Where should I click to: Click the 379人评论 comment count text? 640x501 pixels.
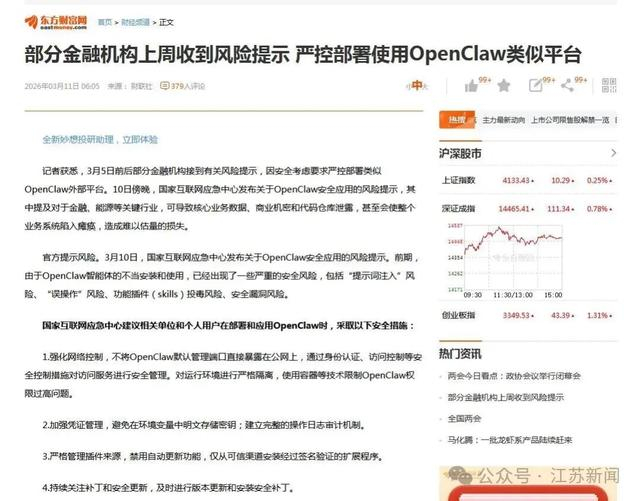pos(188,86)
